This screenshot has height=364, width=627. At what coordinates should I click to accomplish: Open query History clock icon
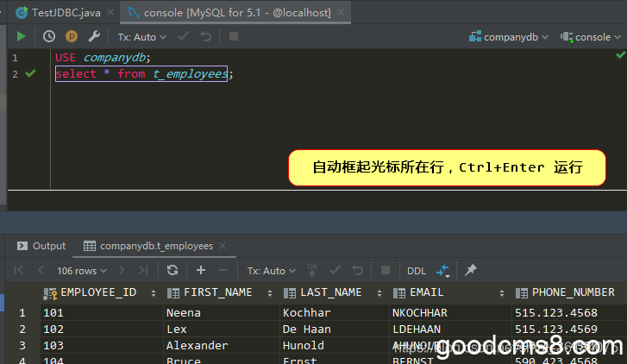tap(49, 37)
